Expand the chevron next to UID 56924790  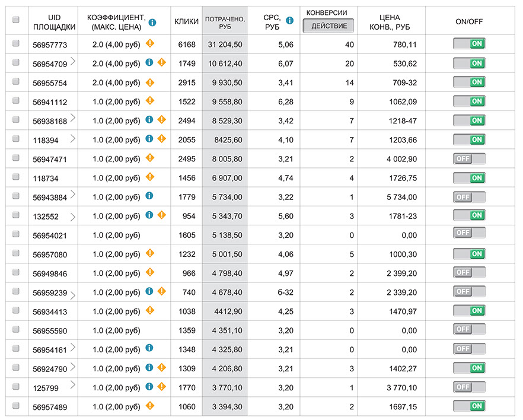point(73,366)
